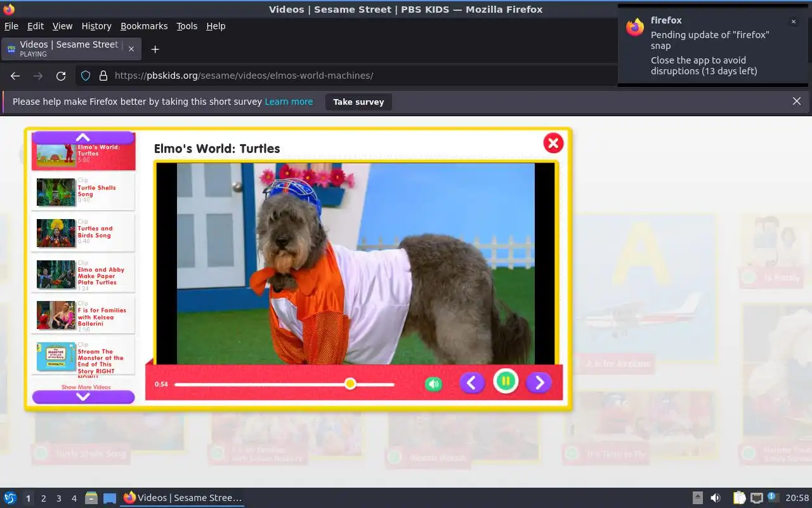This screenshot has width=812, height=508.
Task: Switch to workspace 2
Action: (43, 498)
